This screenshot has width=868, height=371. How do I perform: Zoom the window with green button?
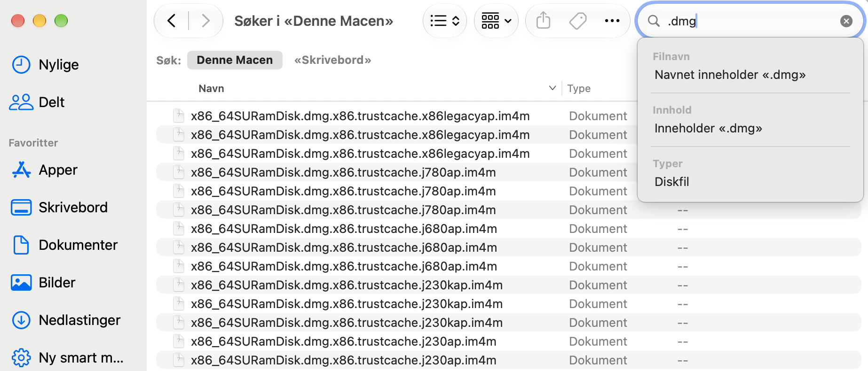coord(61,21)
